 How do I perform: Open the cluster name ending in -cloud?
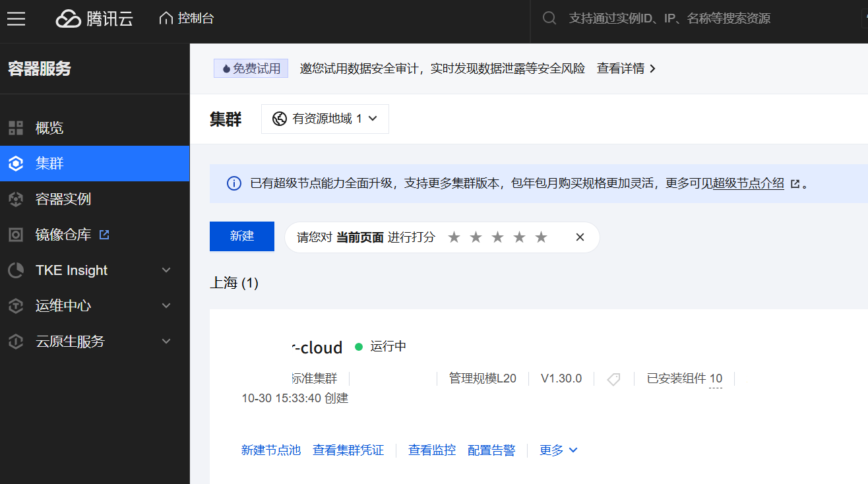click(317, 348)
